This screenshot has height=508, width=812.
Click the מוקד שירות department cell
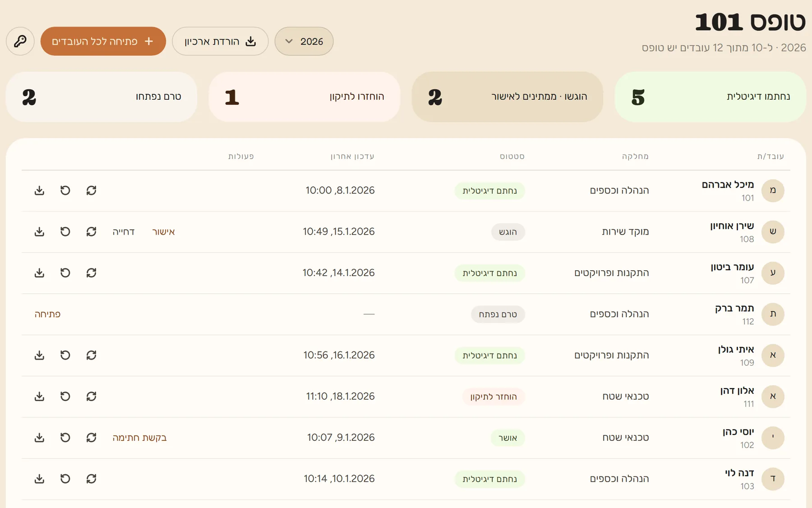point(625,231)
